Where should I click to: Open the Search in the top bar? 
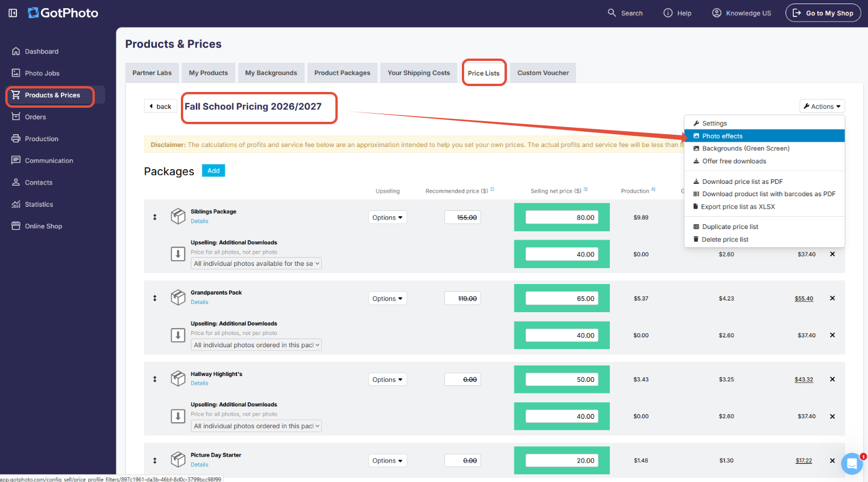click(x=625, y=13)
